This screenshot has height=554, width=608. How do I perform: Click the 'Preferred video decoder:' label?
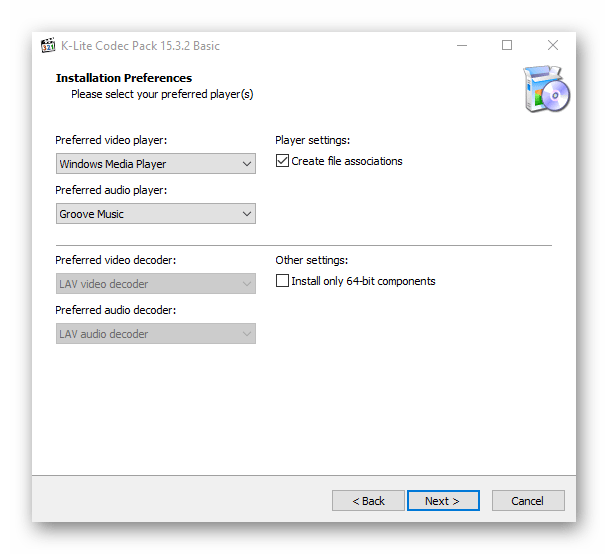tap(116, 260)
